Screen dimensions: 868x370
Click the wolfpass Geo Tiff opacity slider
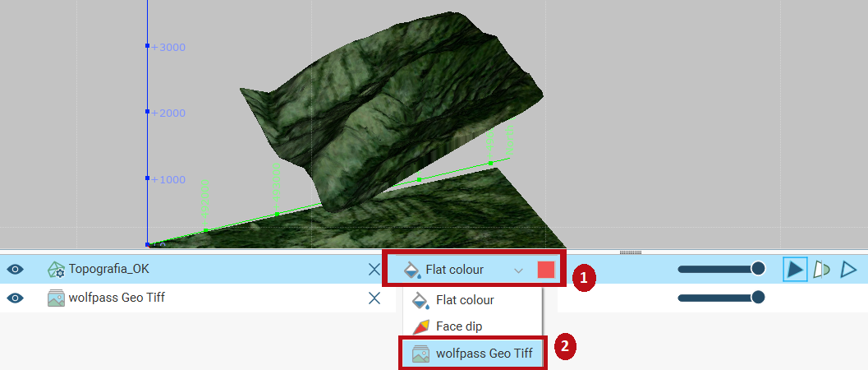click(720, 297)
